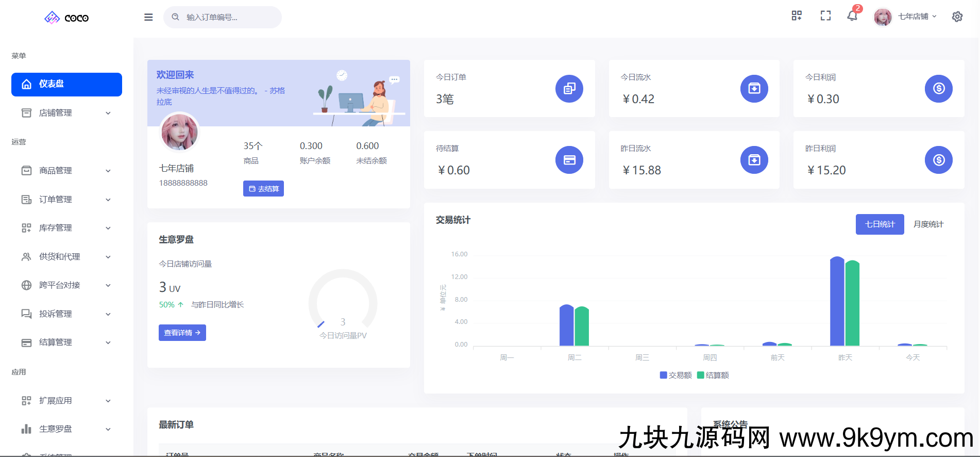This screenshot has width=980, height=457.
Task: Click the ￥15.88 昨日流水 value
Action: [x=642, y=170]
